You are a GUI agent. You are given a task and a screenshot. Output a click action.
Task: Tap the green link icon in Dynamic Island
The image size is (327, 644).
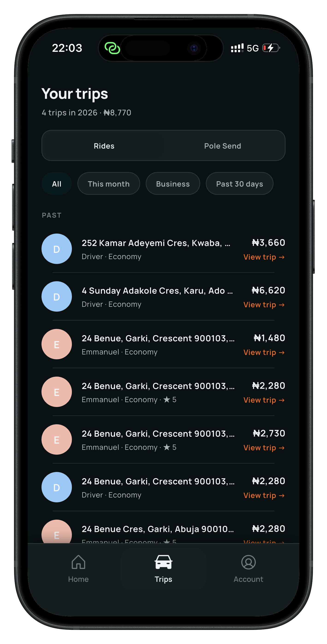pos(112,48)
